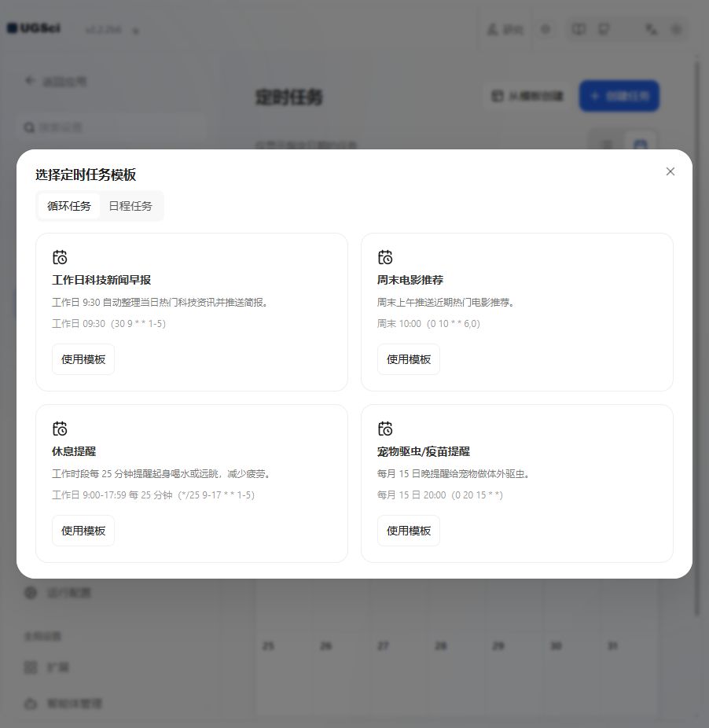Click the calendar-clock icon on 工作日科技新闻早报 card
The width and height of the screenshot is (709, 728).
tap(60, 257)
